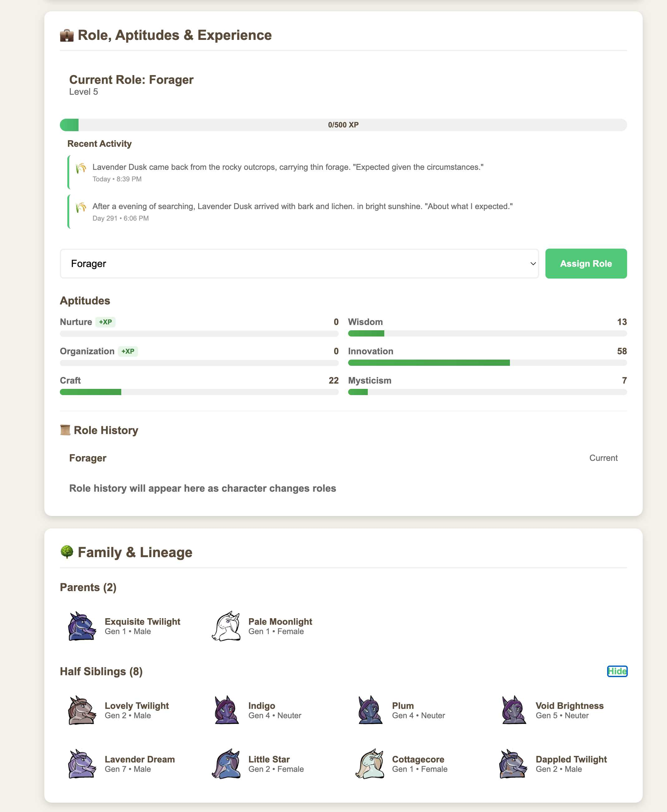The image size is (667, 812).
Task: Click the Lavender Dream name link
Action: click(139, 759)
